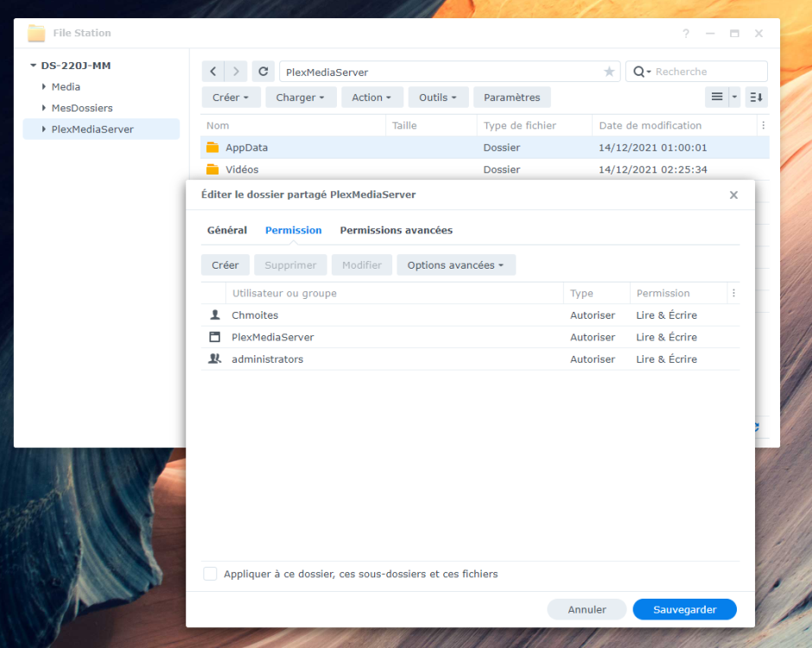
Task: Switch to the Général tab
Action: coord(227,230)
